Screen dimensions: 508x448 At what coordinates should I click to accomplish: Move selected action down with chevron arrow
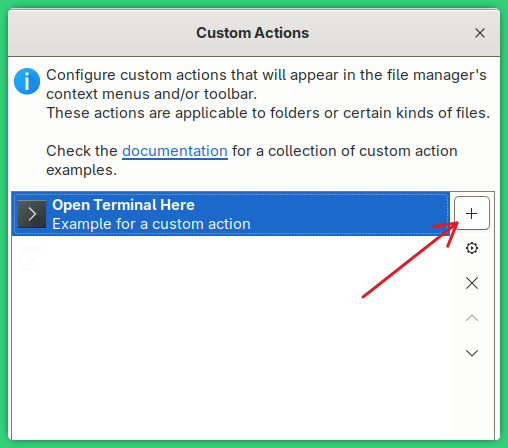tap(472, 353)
